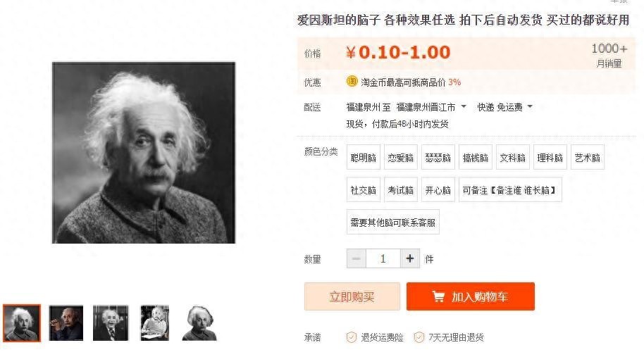Show the last cutout Einstein thumbnail
The height and width of the screenshot is (357, 644).
tap(199, 323)
